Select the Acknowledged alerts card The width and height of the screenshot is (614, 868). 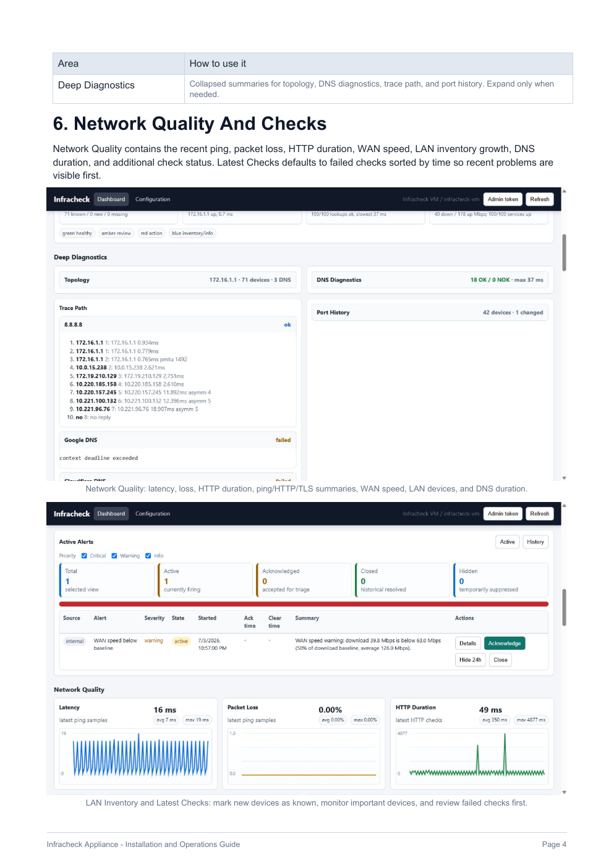pos(304,580)
